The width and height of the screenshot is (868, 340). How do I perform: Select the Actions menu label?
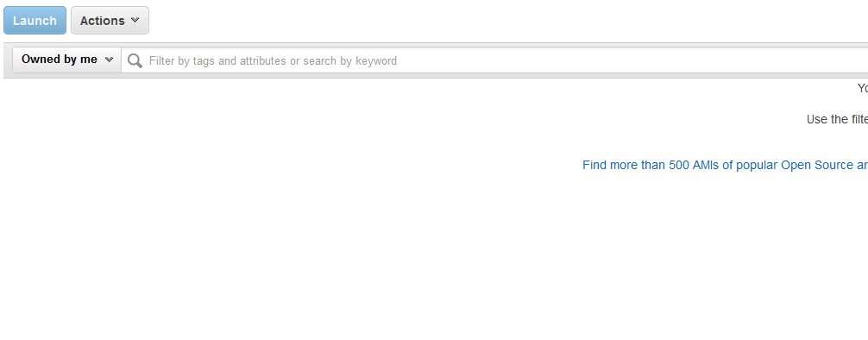tap(103, 21)
